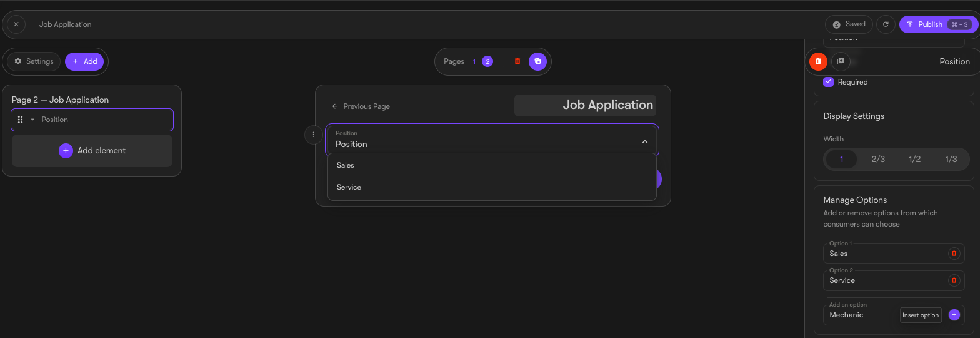The width and height of the screenshot is (980, 338).
Task: Click the purple Add button
Action: click(84, 61)
